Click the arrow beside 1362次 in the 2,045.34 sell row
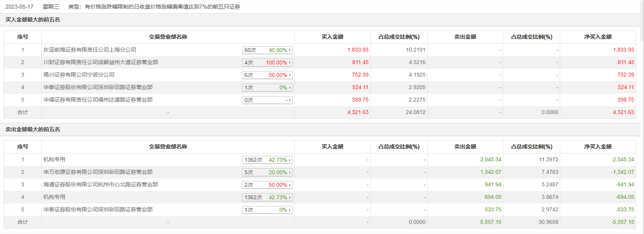Screen dimensions: 644x234 (290, 160)
